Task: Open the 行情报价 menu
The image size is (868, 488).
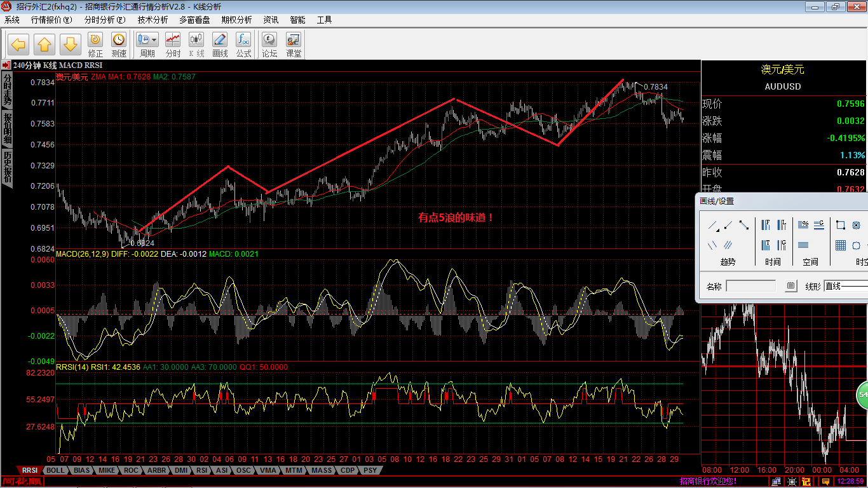Action: [51, 20]
